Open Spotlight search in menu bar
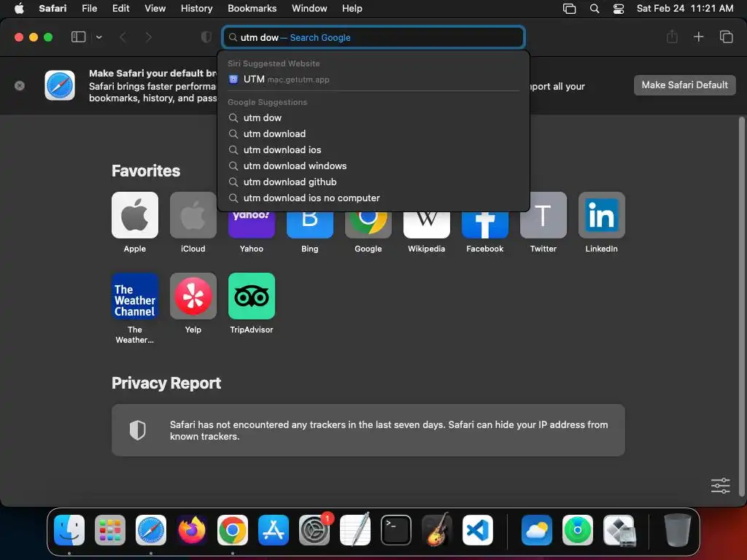Screen dimensions: 747x560 [x=595, y=8]
